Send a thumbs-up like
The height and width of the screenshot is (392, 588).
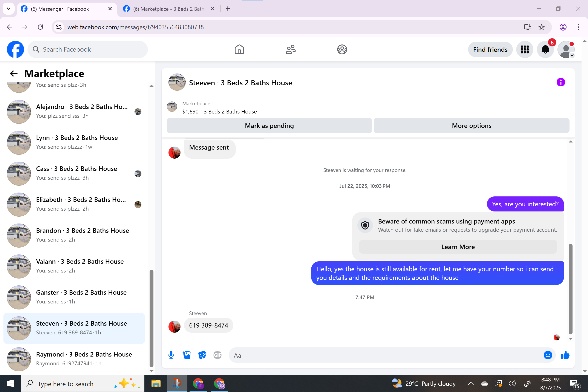click(x=565, y=355)
